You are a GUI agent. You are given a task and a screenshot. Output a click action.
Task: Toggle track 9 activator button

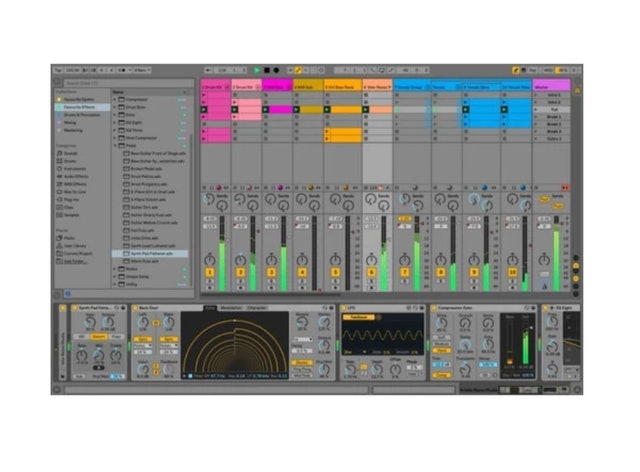474,272
